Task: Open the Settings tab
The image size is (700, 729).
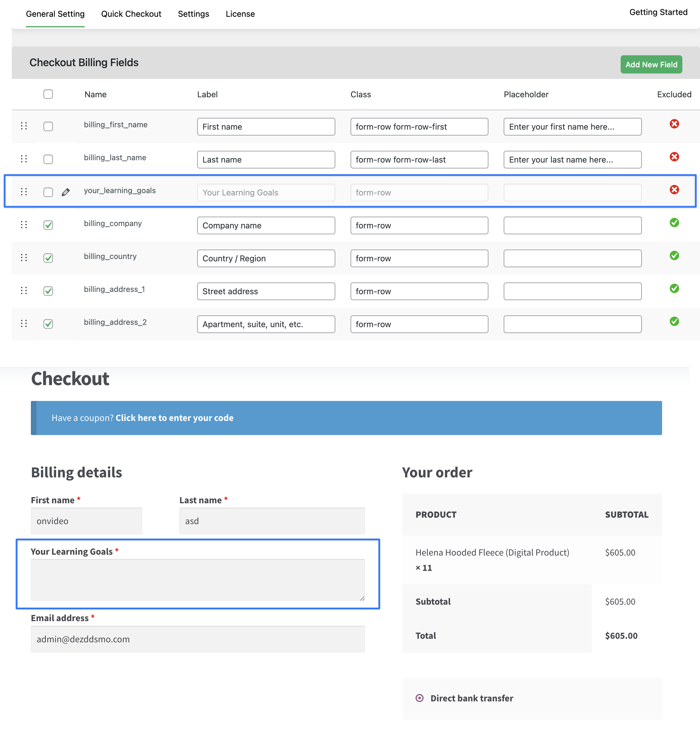Action: 193,14
